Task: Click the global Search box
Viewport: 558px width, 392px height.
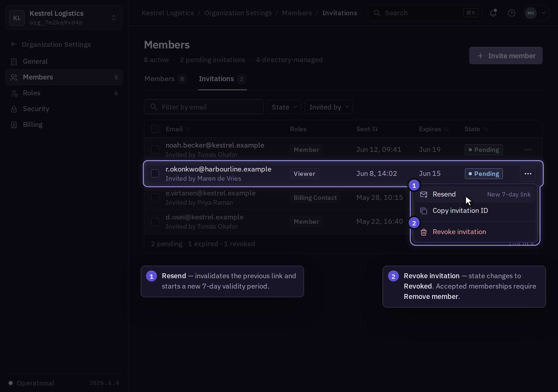Action: coord(425,13)
